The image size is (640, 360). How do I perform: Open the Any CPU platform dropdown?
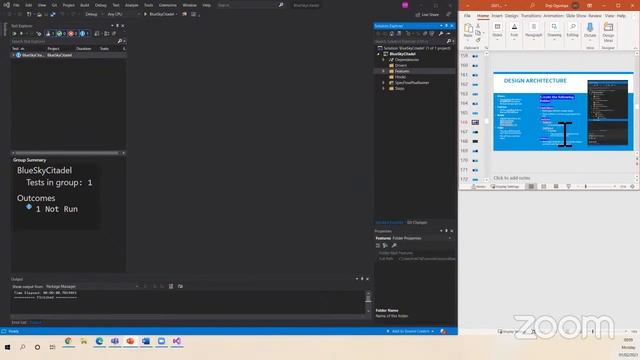[123, 14]
